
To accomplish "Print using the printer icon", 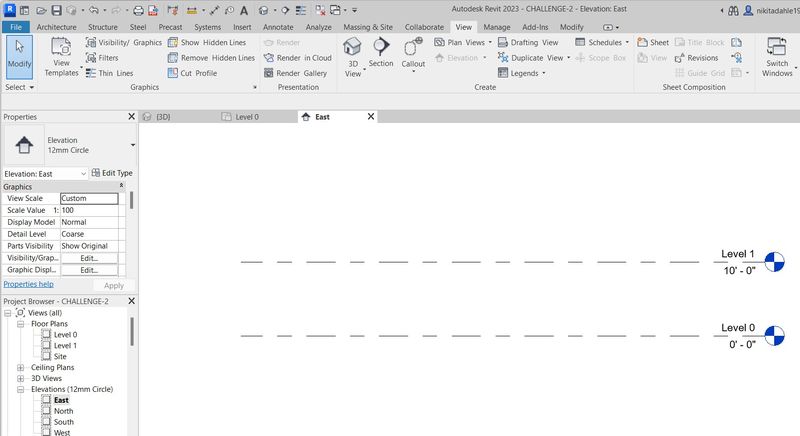I will point(138,10).
